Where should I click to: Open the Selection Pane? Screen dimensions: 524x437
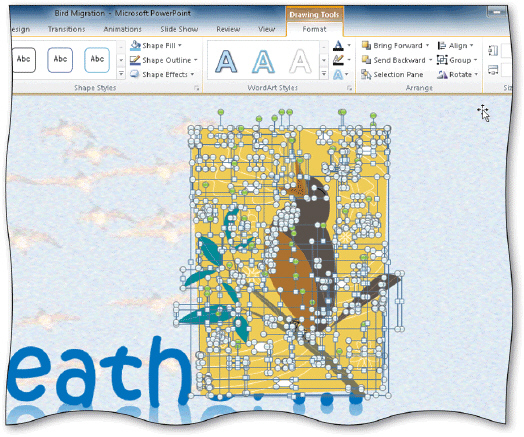392,75
